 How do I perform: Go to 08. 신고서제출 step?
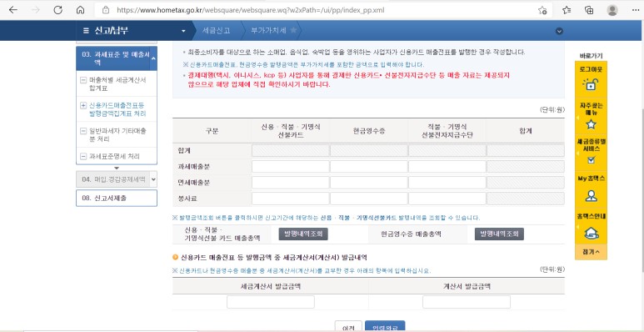click(x=117, y=198)
